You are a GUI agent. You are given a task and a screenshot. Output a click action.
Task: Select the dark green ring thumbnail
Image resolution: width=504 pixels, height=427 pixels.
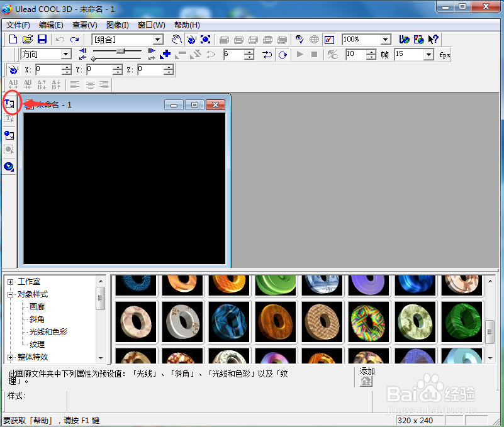click(462, 321)
